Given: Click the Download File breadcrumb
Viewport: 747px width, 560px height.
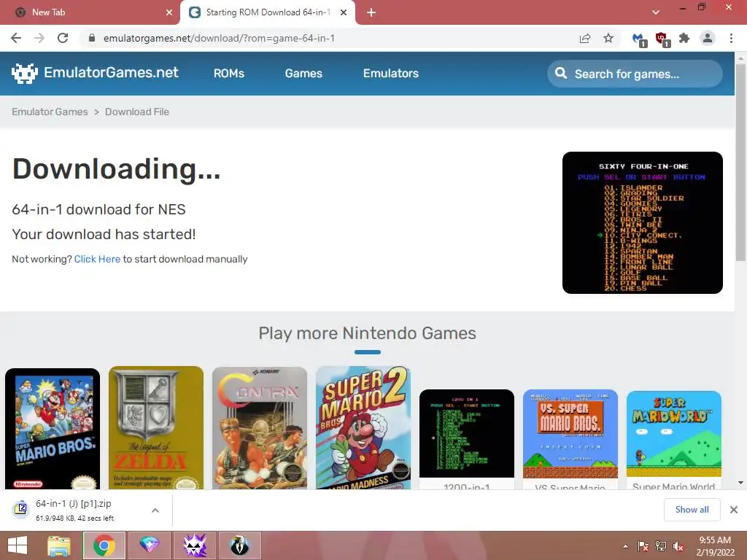Looking at the screenshot, I should [x=137, y=112].
